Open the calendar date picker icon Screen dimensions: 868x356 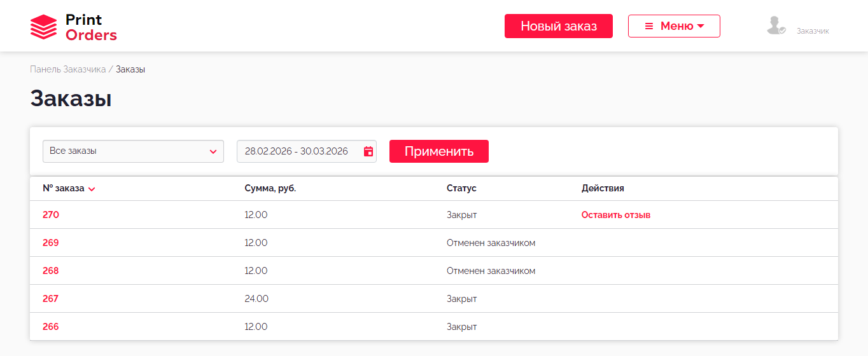pyautogui.click(x=368, y=151)
